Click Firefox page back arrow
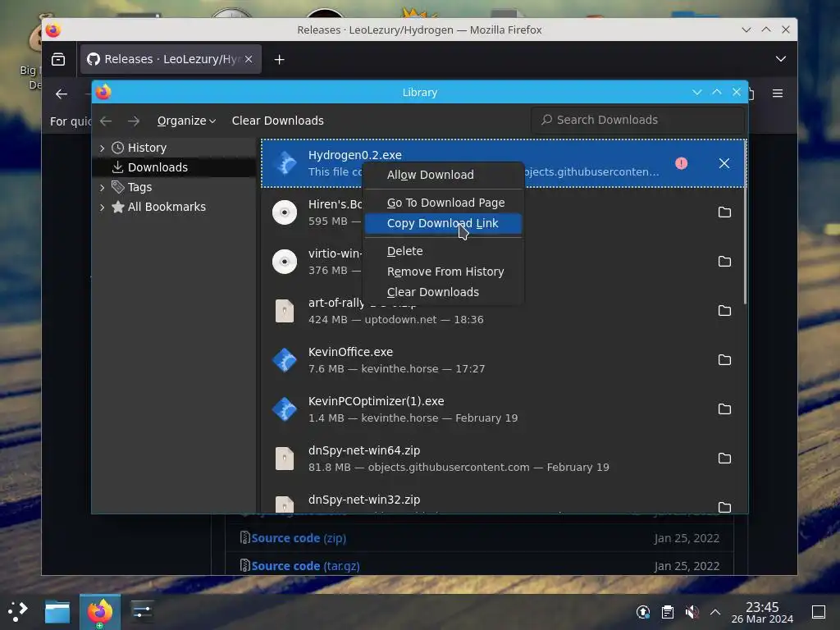This screenshot has height=630, width=840. tap(61, 94)
